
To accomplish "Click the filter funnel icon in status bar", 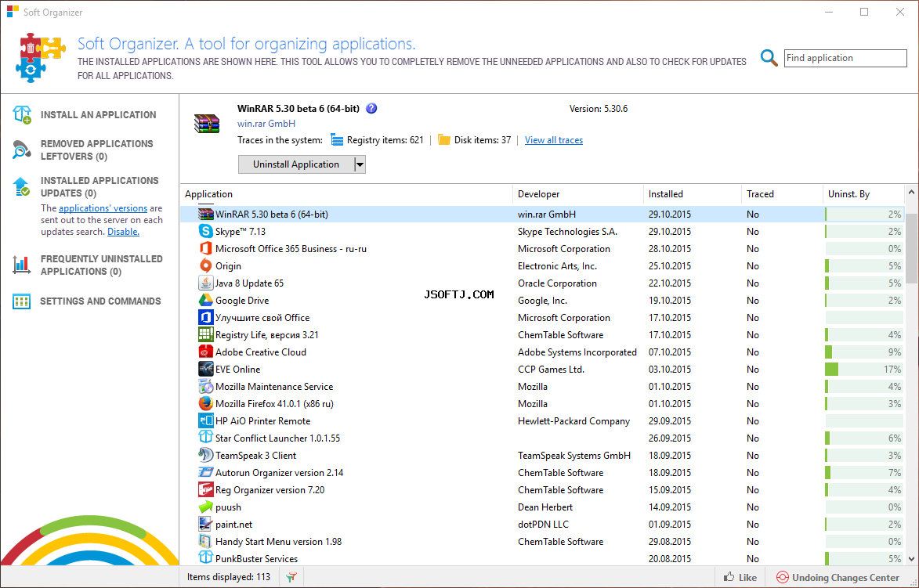I will (291, 578).
